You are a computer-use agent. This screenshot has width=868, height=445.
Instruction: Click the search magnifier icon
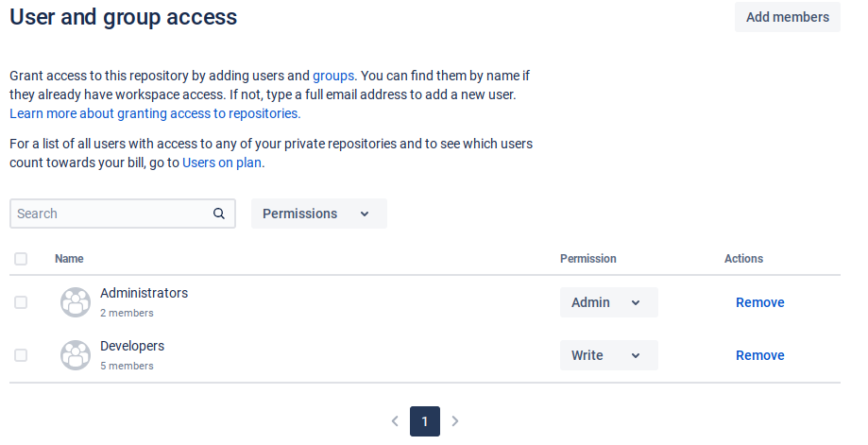[219, 214]
